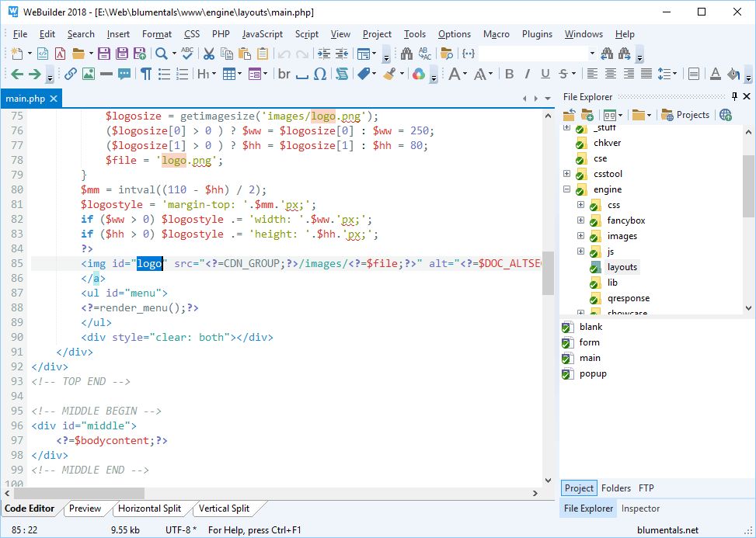This screenshot has height=538, width=756.
Task: Open the Macro menu
Action: point(496,34)
